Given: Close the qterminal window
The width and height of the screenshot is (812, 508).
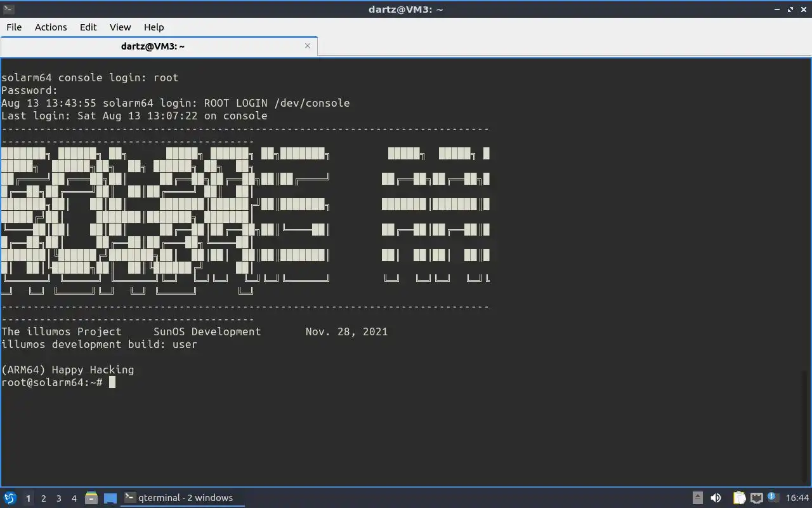Looking at the screenshot, I should (x=803, y=9).
